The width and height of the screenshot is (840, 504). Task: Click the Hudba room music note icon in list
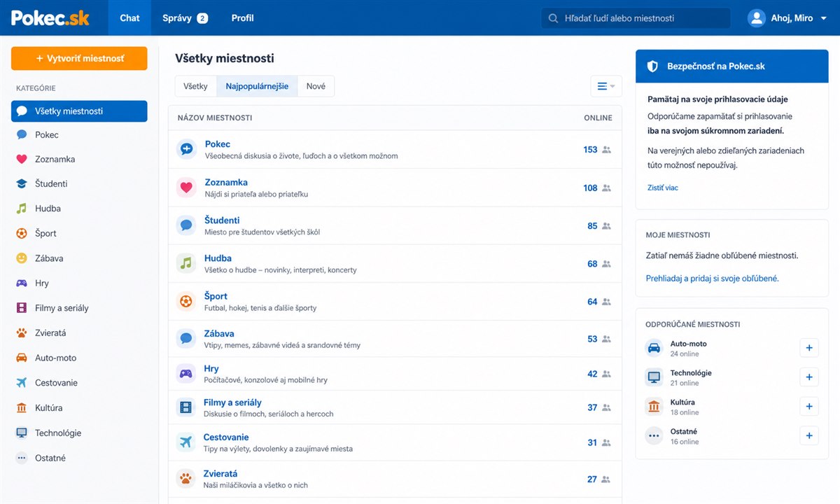(x=186, y=263)
